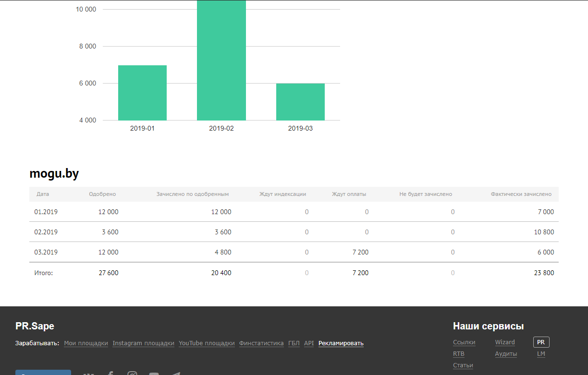Open the RTB service link
This screenshot has height=375, width=588.
pyautogui.click(x=459, y=354)
